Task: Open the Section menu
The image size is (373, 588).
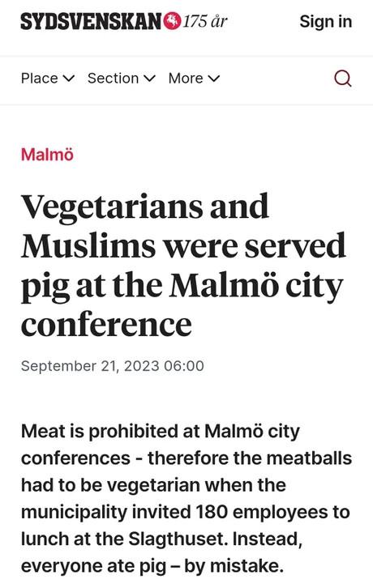Action: (122, 79)
